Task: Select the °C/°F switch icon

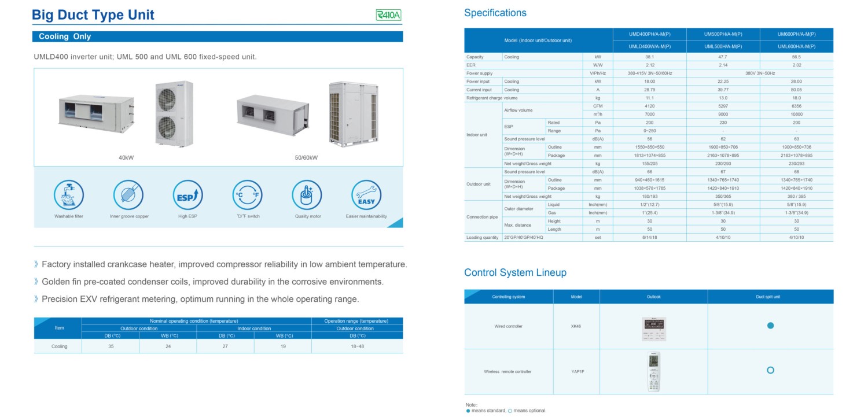Action: tap(247, 194)
